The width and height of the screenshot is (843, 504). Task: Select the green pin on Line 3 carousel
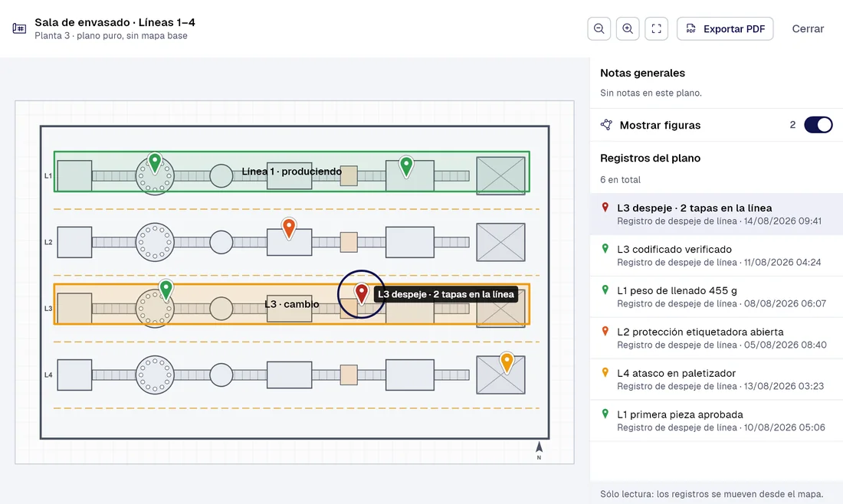point(166,290)
